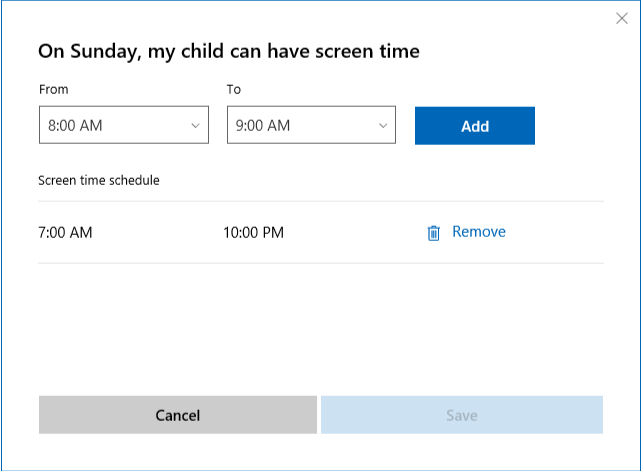Click the 'From' field label
Image resolution: width=641 pixels, height=471 pixels.
54,90
